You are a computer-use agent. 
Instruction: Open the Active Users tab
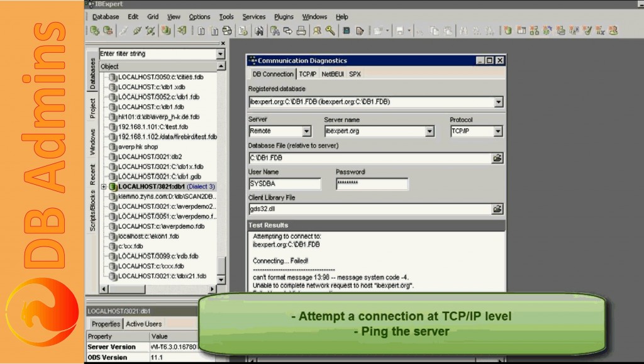(143, 324)
